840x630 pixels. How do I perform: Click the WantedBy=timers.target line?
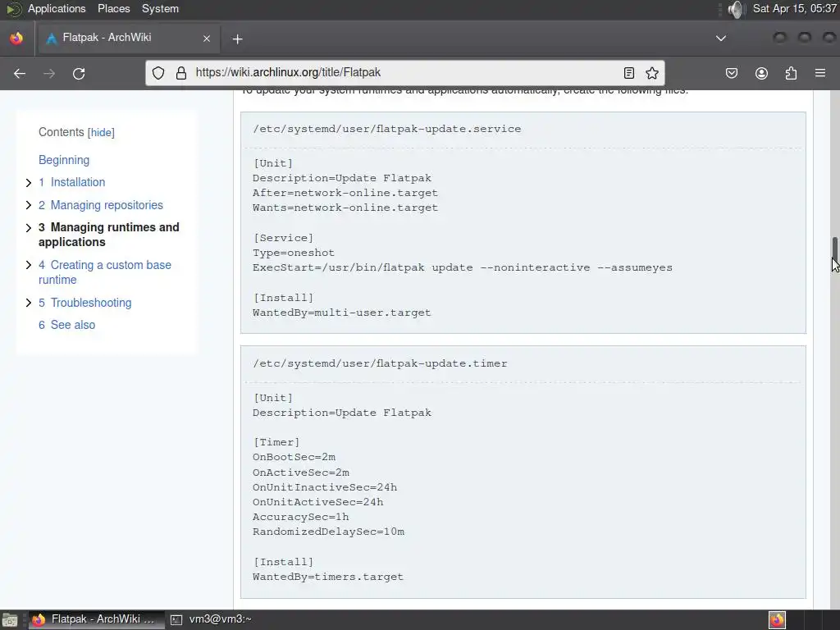328,577
